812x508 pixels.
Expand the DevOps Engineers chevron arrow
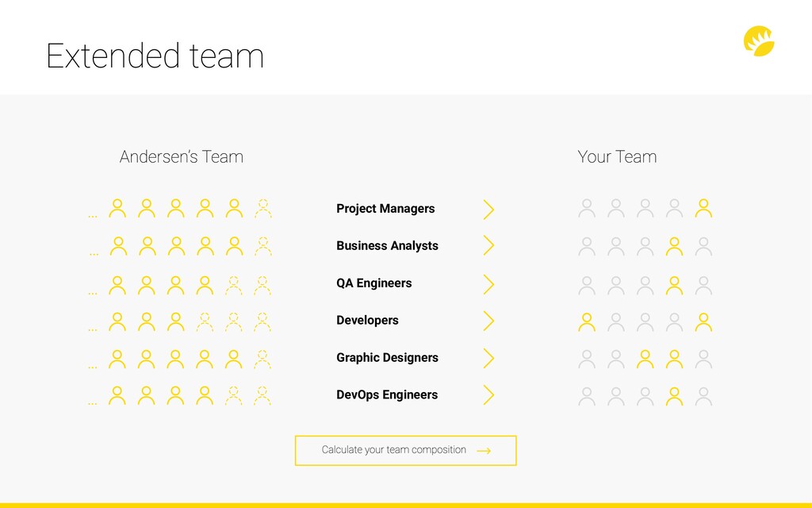click(488, 395)
